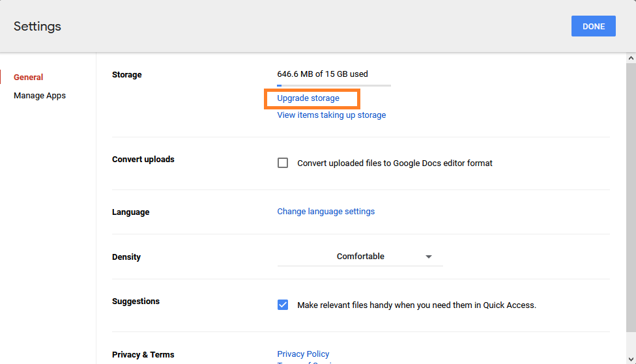Switch to the Manage Apps tab
Image resolution: width=636 pixels, height=364 pixels.
pyautogui.click(x=40, y=96)
